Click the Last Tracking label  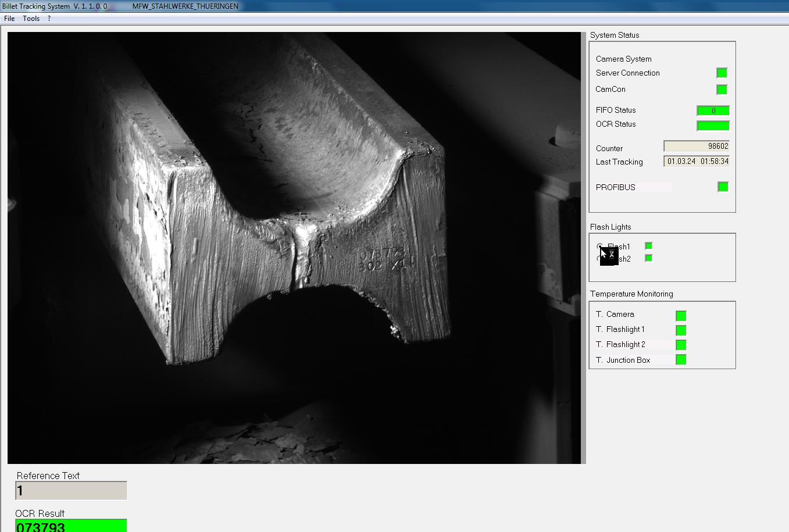[x=619, y=162]
